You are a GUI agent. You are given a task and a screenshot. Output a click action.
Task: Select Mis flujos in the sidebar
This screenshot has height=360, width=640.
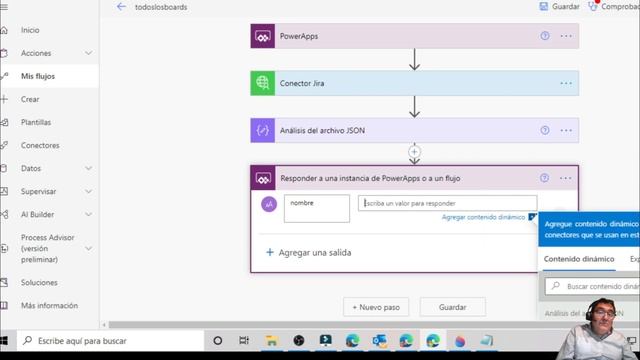pos(38,76)
